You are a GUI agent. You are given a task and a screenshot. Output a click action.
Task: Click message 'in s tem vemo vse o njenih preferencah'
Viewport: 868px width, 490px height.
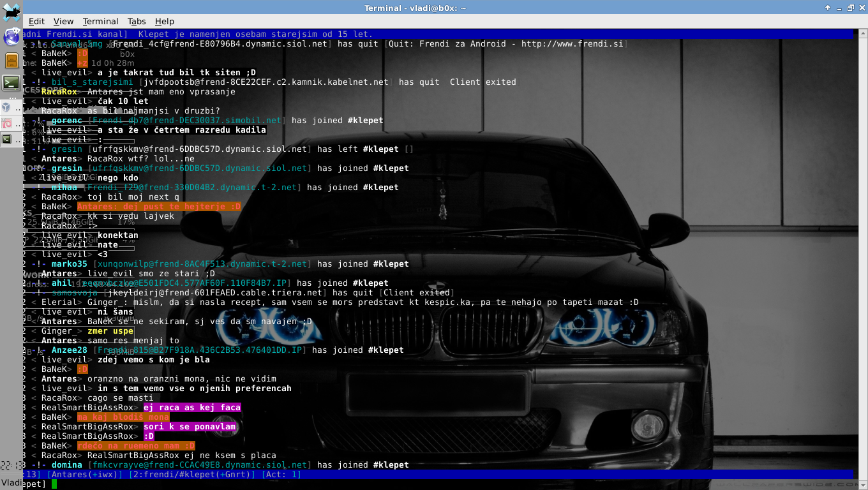click(x=195, y=389)
